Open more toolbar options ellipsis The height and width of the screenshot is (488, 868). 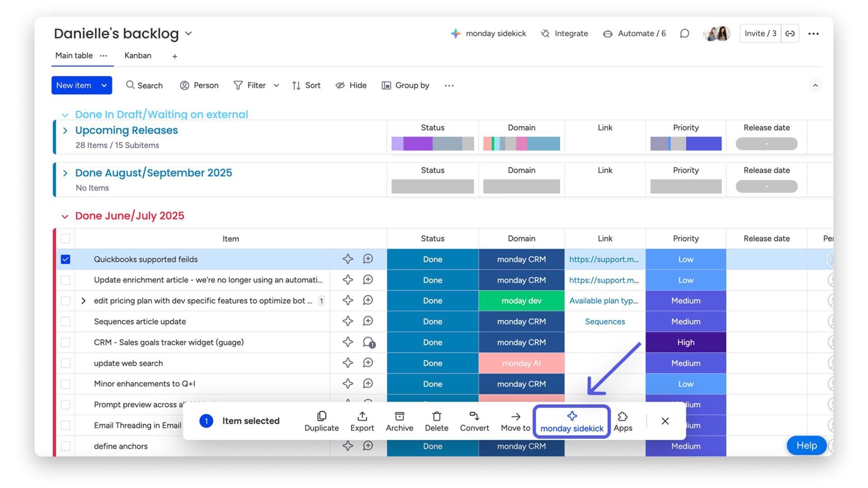point(449,85)
